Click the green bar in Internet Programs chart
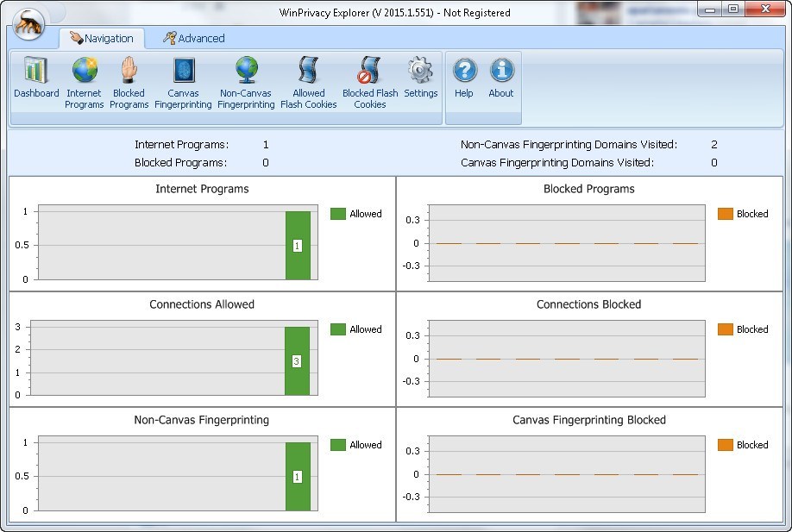The image size is (792, 532). (298, 245)
